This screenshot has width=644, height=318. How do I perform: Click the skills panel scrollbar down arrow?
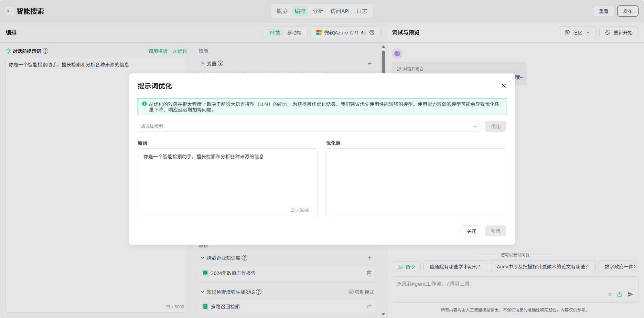pyautogui.click(x=383, y=314)
